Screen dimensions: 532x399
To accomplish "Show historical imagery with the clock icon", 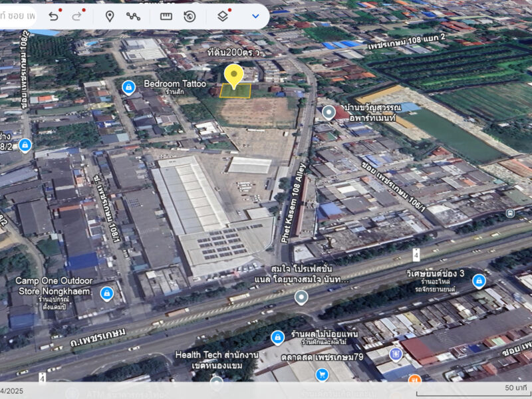I will (190, 16).
